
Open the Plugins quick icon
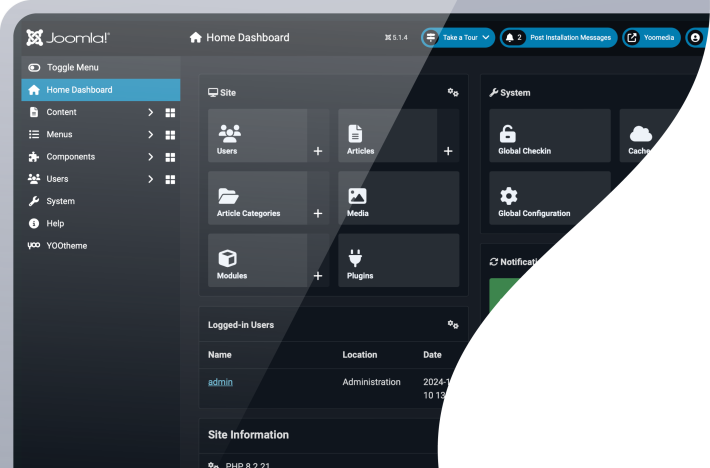click(398, 260)
